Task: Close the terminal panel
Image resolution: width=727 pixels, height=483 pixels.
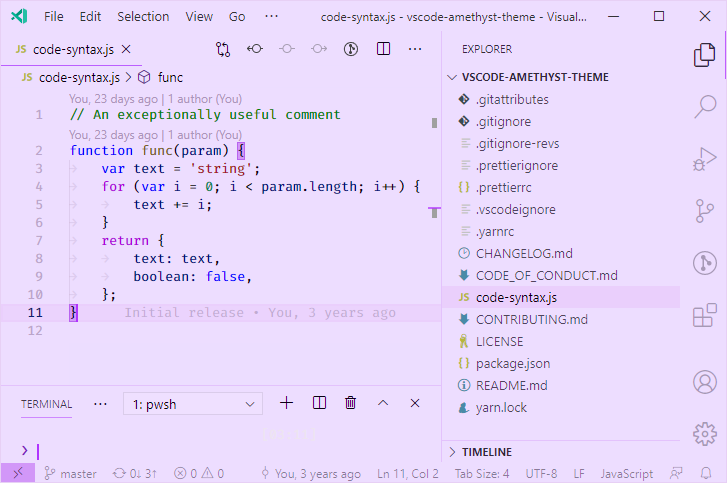Action: pyautogui.click(x=415, y=403)
